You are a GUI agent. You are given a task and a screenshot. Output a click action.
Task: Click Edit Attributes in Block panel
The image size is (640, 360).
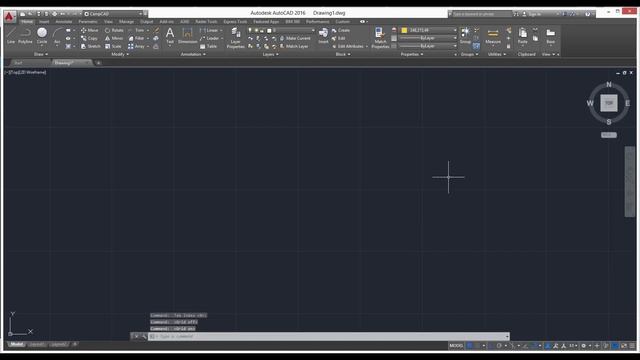coord(347,47)
